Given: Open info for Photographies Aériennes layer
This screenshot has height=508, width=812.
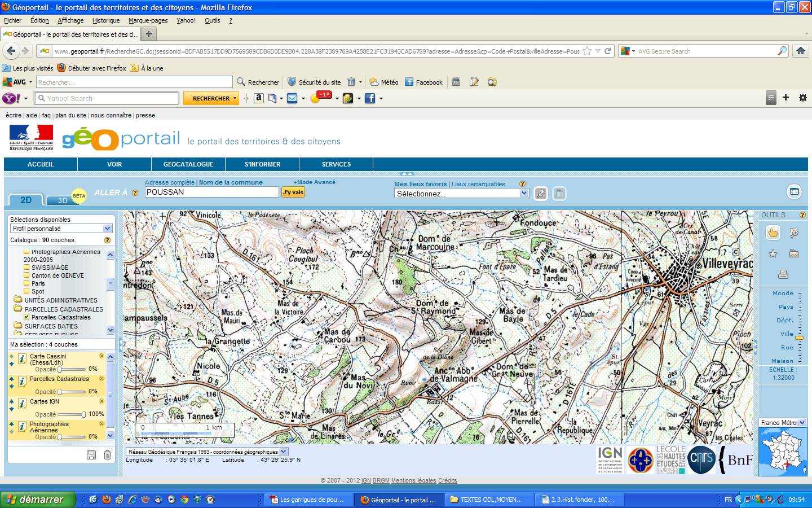Looking at the screenshot, I should pyautogui.click(x=22, y=427).
